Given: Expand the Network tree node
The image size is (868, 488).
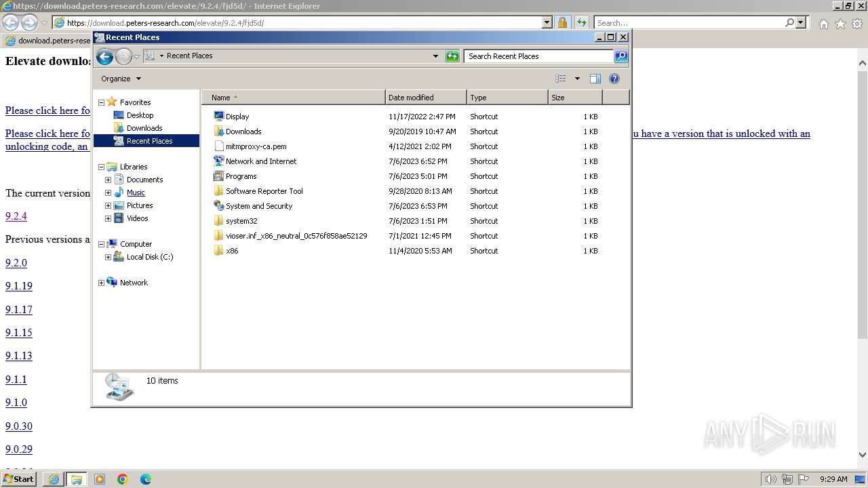Looking at the screenshot, I should coord(102,283).
